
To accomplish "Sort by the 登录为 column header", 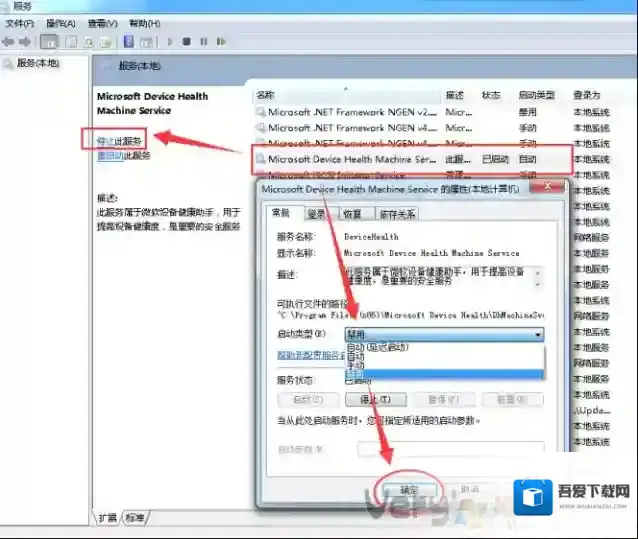I will (x=587, y=95).
